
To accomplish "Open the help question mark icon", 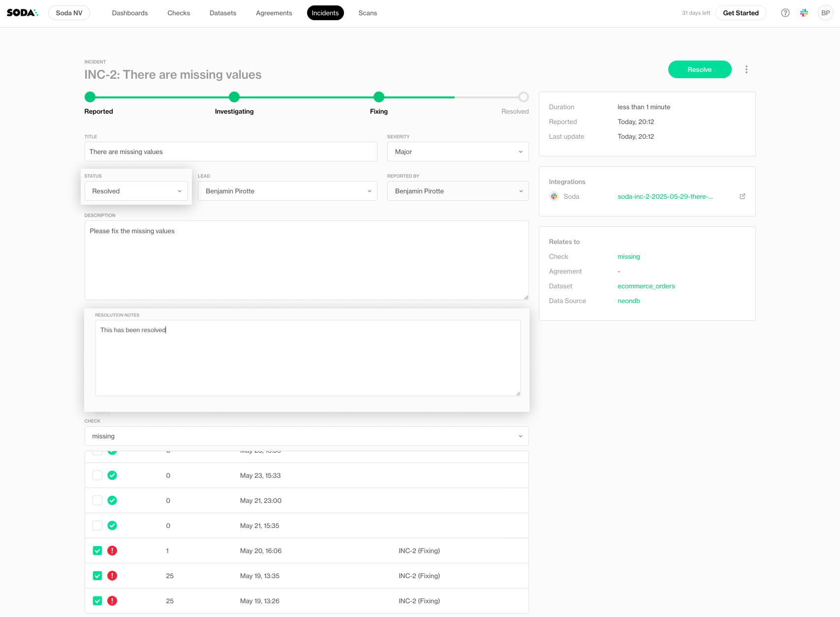I will [785, 13].
